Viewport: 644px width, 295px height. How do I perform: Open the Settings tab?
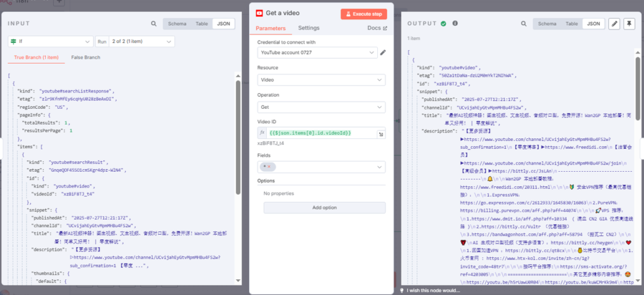308,28
